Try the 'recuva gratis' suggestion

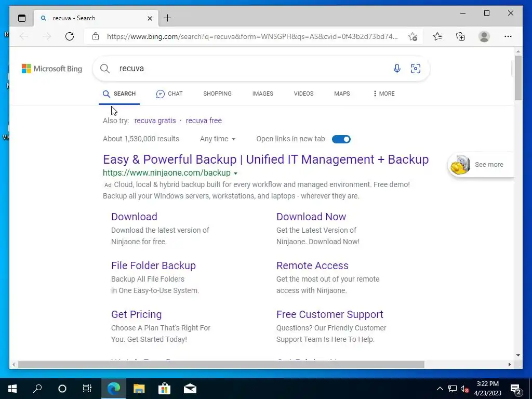(155, 121)
